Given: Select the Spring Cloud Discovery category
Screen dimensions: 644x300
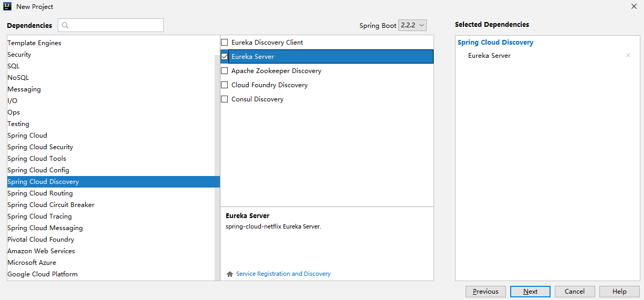Looking at the screenshot, I should coord(113,182).
